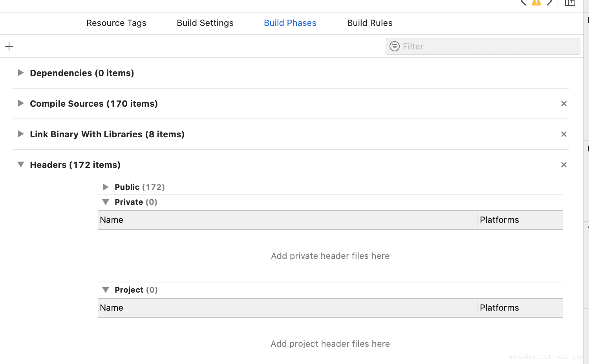Image resolution: width=589 pixels, height=364 pixels.
Task: Click the filter icon in search field
Action: (395, 46)
